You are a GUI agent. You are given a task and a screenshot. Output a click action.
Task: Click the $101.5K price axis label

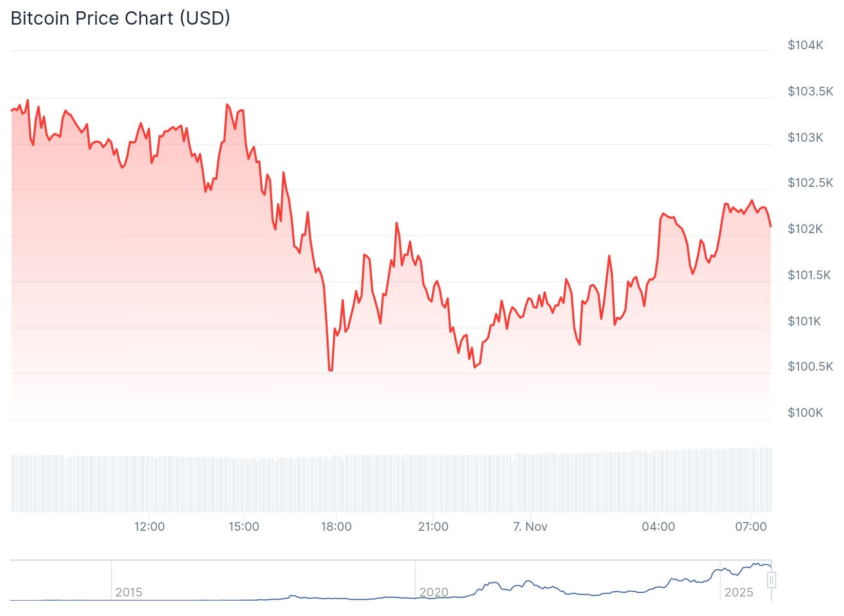(x=809, y=275)
